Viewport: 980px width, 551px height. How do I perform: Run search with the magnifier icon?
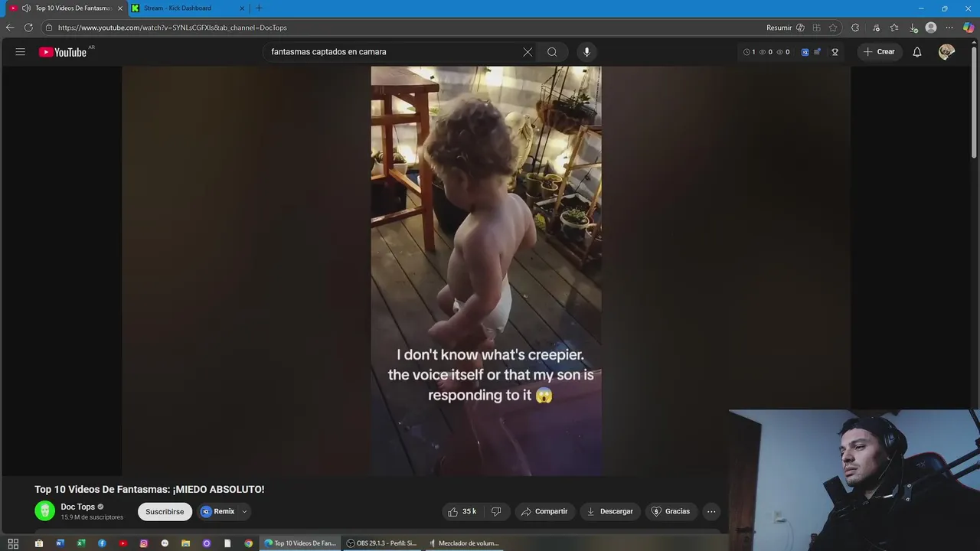tap(552, 52)
